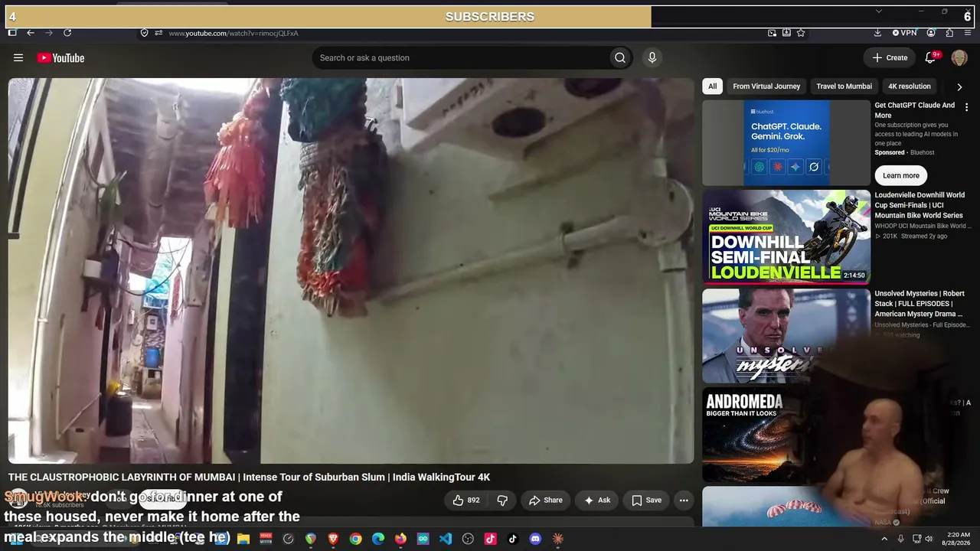Dislike the video
The height and width of the screenshot is (551, 980).
(502, 500)
